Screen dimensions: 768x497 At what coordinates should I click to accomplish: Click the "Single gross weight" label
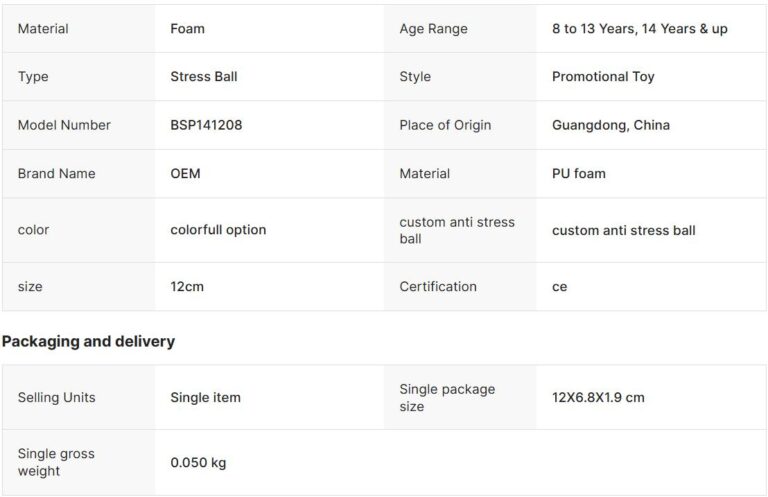tap(56, 462)
